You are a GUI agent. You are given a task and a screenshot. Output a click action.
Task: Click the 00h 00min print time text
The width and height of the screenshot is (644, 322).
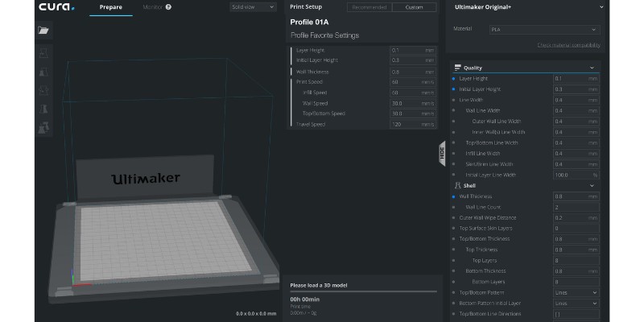[x=305, y=299]
